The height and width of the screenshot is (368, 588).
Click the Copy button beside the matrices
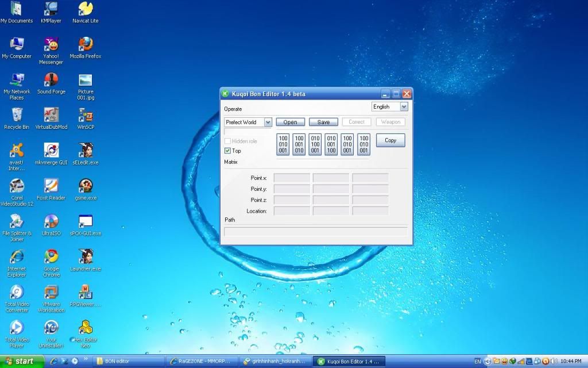390,140
